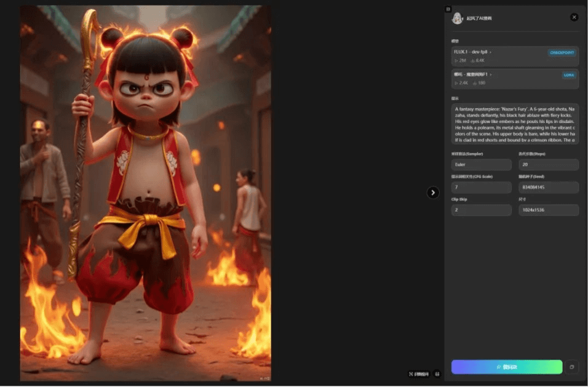This screenshot has height=387, width=588.
Task: Click the CFG Scale field showing 7
Action: [481, 188]
